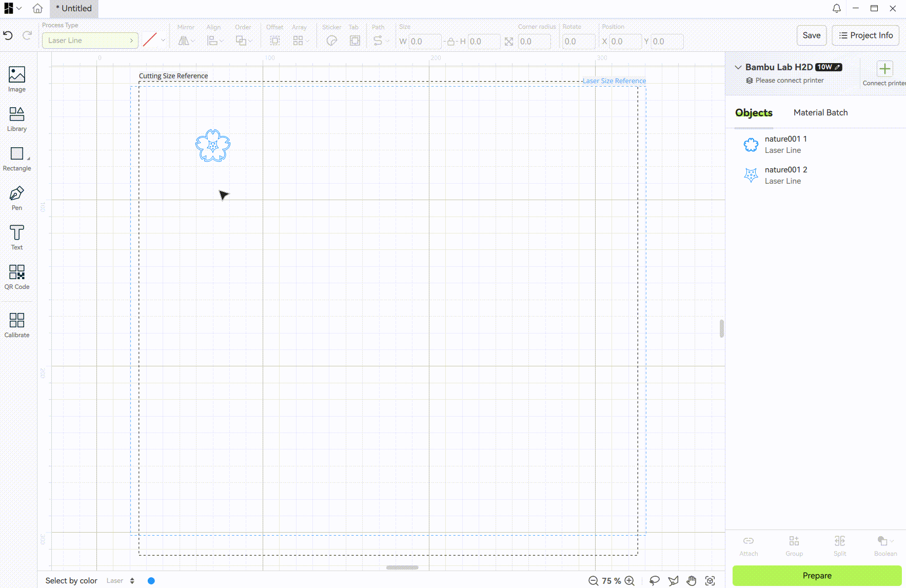906x588 pixels.
Task: Collapse the Bambu Lab H2D printer section
Action: tap(738, 67)
